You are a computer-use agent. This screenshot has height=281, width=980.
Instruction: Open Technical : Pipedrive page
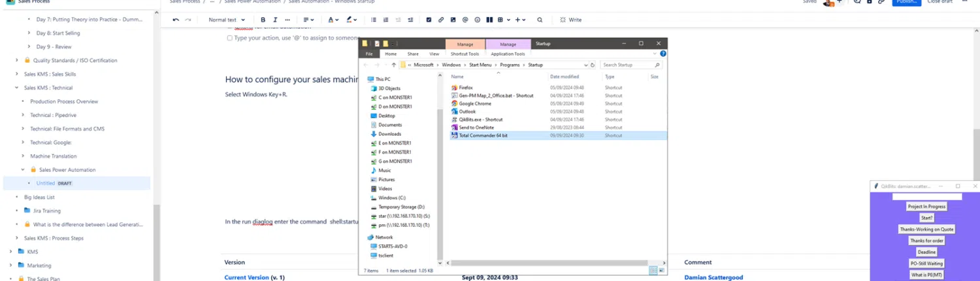(53, 115)
